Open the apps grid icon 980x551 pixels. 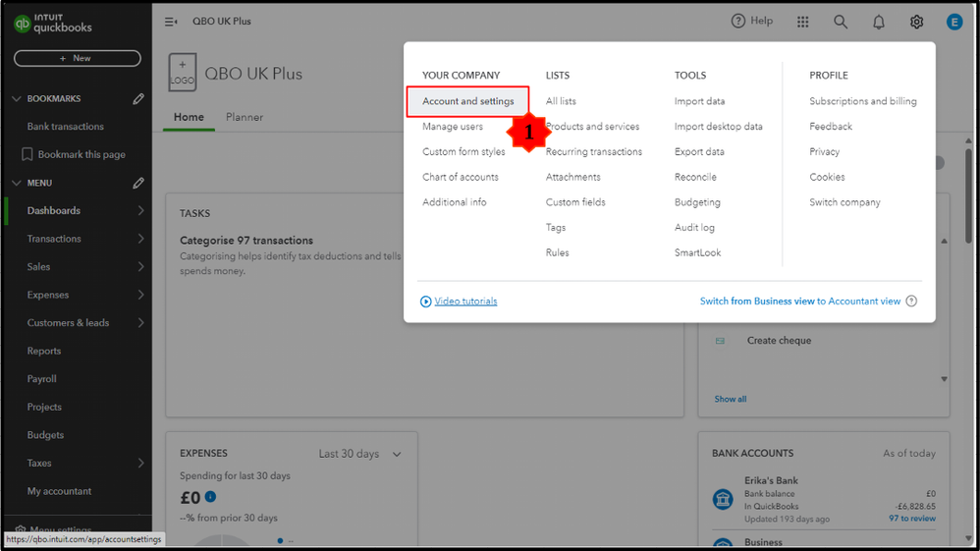(803, 22)
